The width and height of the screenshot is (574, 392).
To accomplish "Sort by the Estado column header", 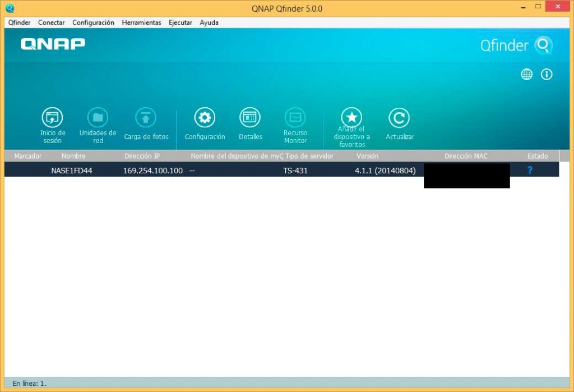I will coord(538,156).
